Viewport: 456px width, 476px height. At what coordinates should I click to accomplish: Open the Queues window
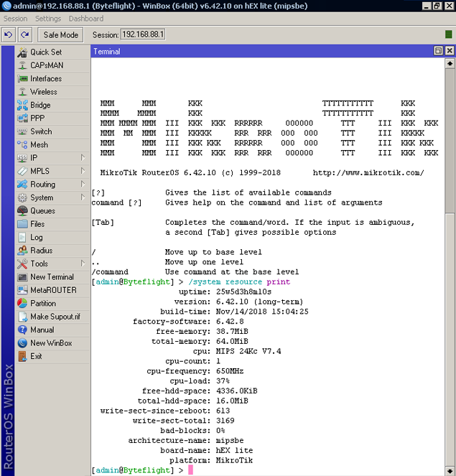[x=52, y=210]
